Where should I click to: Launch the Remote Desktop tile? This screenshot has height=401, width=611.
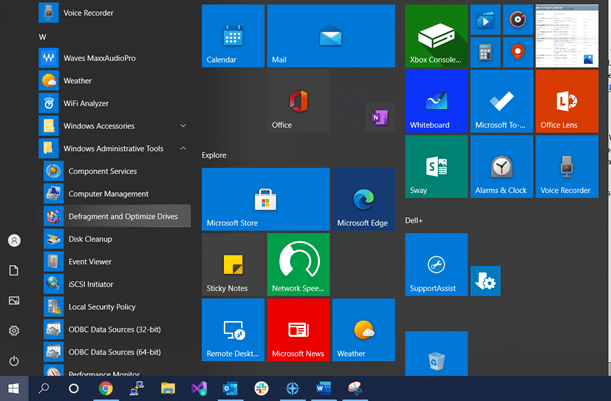[x=233, y=330]
